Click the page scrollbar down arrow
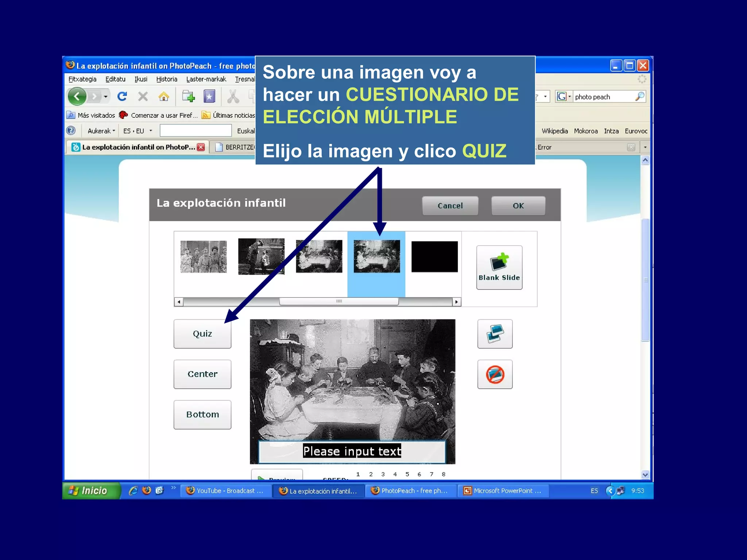This screenshot has width=747, height=560. coord(645,475)
